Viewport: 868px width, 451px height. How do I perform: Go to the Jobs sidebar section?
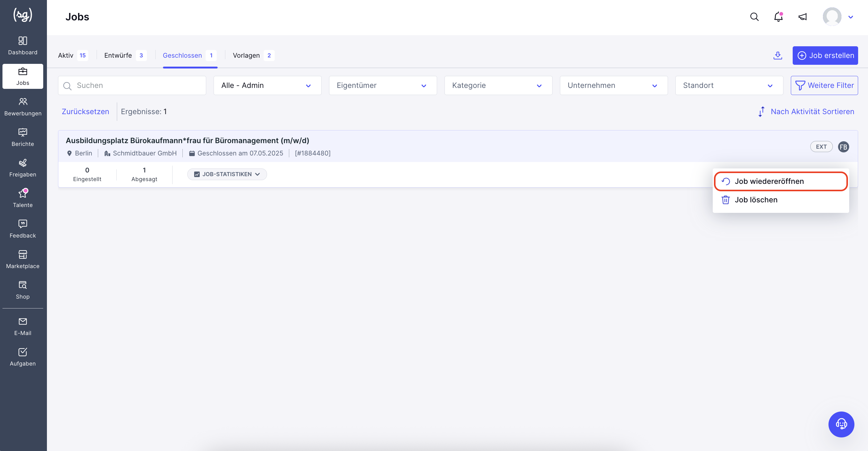pos(23,76)
